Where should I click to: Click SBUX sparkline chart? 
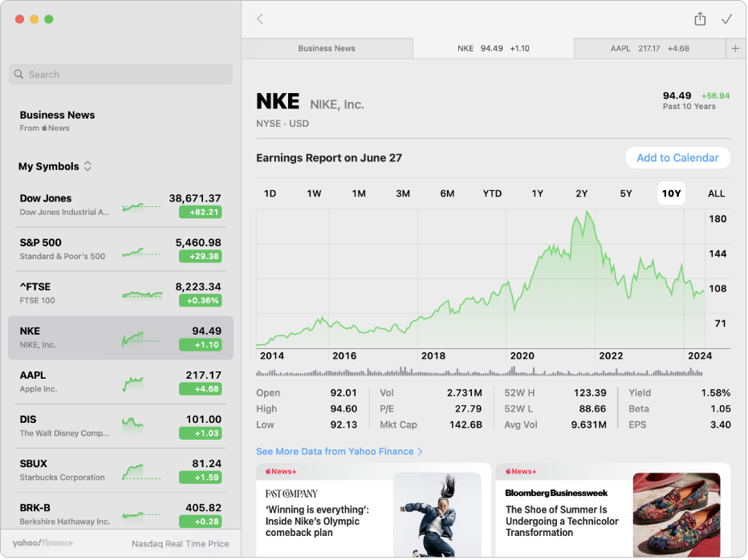click(x=141, y=471)
